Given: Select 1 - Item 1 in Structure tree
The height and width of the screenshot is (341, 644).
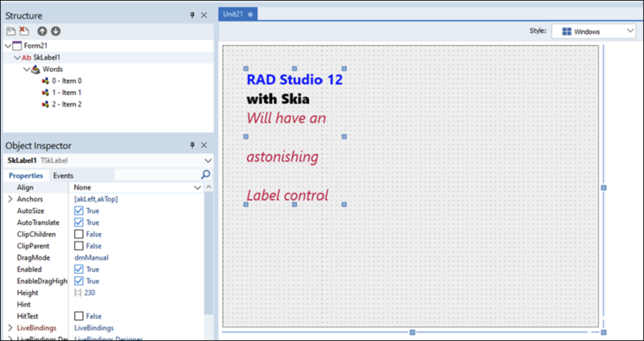Looking at the screenshot, I should click(x=67, y=93).
